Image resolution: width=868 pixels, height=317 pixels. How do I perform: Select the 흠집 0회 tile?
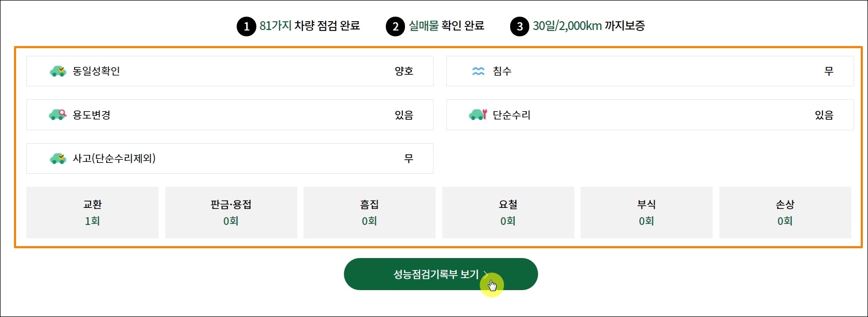pyautogui.click(x=369, y=213)
